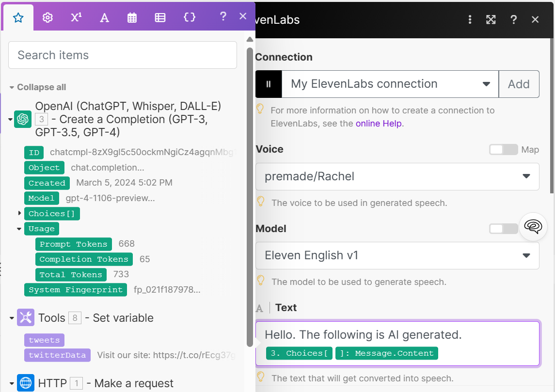555x392 pixels.
Task: Select the Prompt Tokens pill
Action: [x=74, y=244]
